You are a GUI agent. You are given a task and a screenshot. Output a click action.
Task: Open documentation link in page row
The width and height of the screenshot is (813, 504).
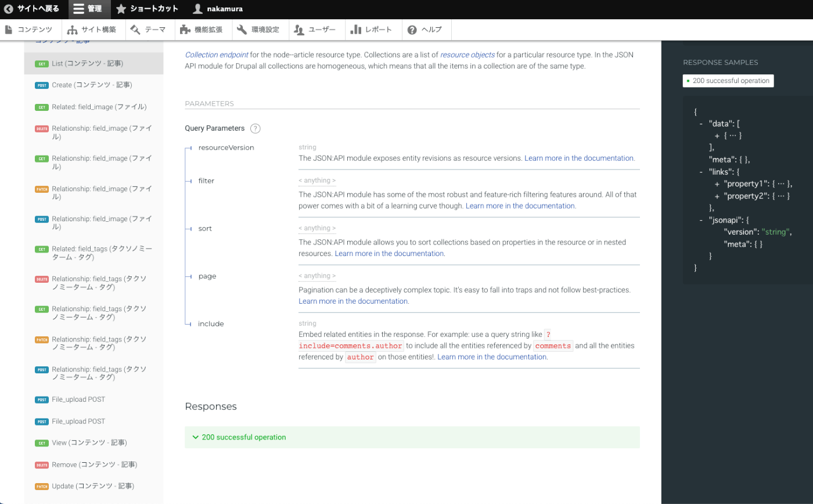coord(353,301)
